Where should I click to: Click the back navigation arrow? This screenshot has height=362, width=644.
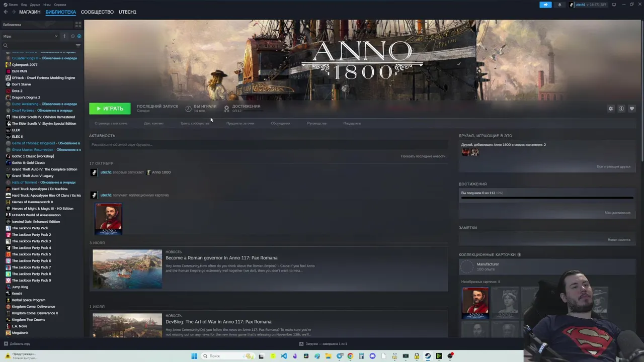pos(6,12)
